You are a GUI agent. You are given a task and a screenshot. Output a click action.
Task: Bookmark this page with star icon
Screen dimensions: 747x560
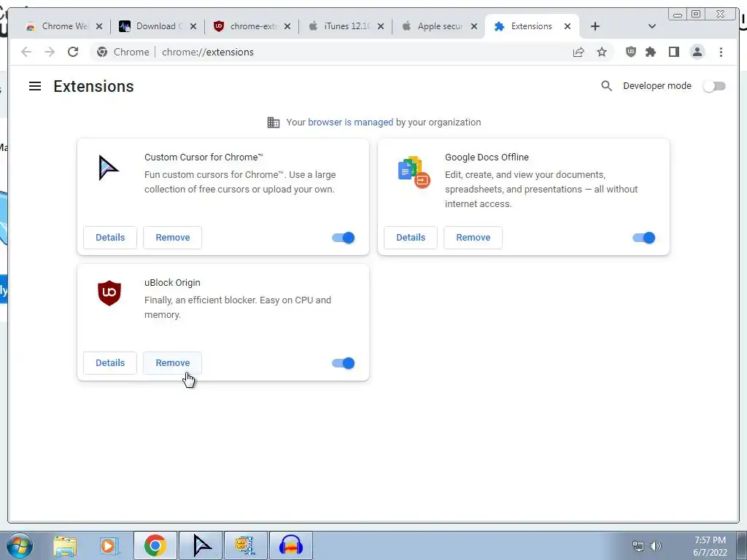tap(602, 52)
